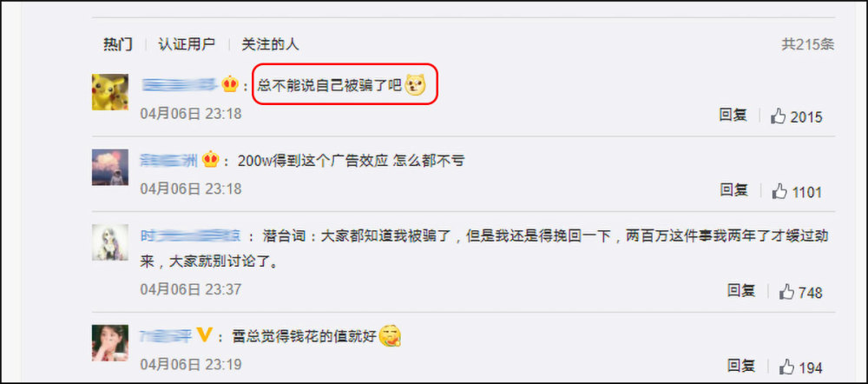Click the doge emoji in first comment
Screen dimensions: 868x384
click(416, 85)
